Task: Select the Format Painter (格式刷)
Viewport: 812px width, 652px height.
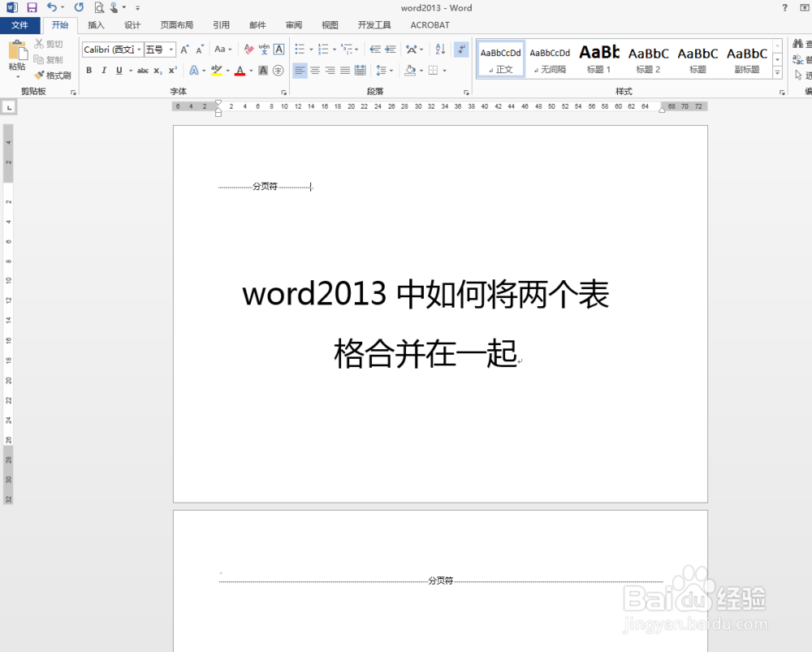Action: click(x=53, y=76)
